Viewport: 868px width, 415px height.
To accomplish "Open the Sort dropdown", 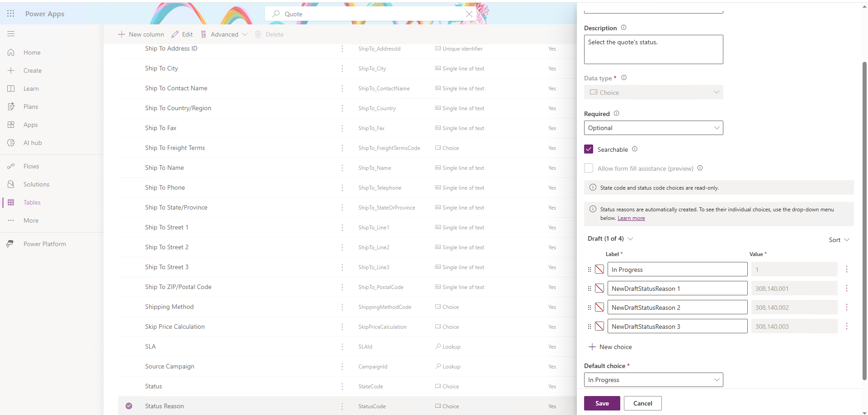I will (839, 240).
